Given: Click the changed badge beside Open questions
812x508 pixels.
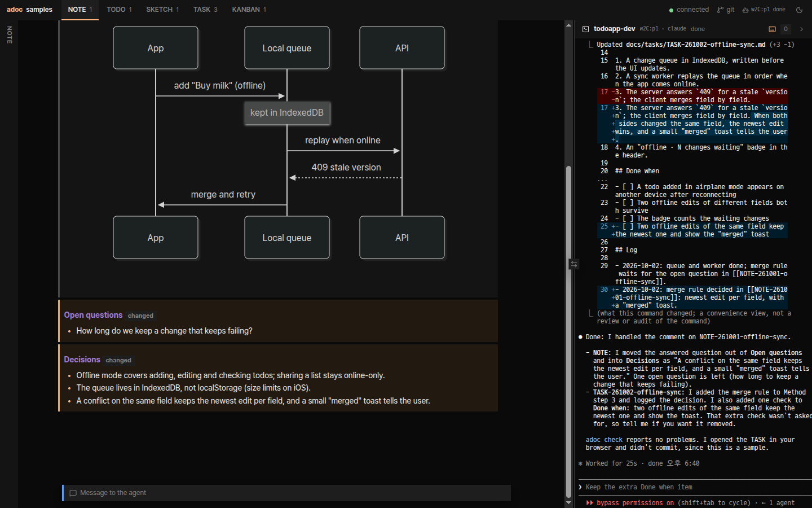Looking at the screenshot, I should [x=140, y=316].
